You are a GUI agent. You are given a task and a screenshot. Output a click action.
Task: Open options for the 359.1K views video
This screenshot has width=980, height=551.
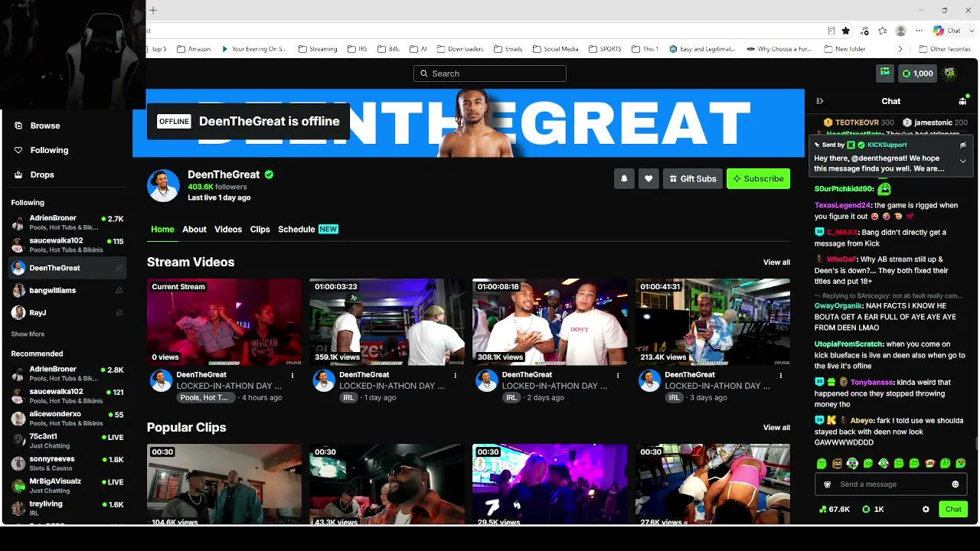click(456, 375)
